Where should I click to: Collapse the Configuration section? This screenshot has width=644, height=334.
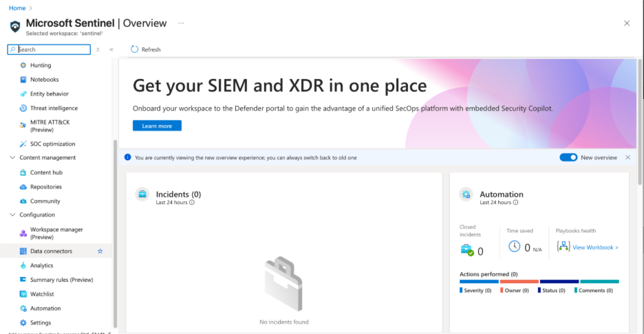(13, 215)
